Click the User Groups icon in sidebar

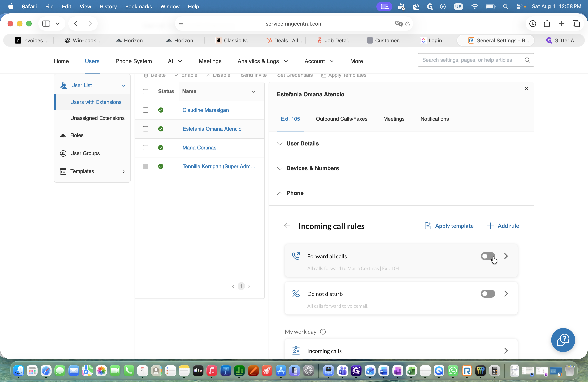[63, 153]
